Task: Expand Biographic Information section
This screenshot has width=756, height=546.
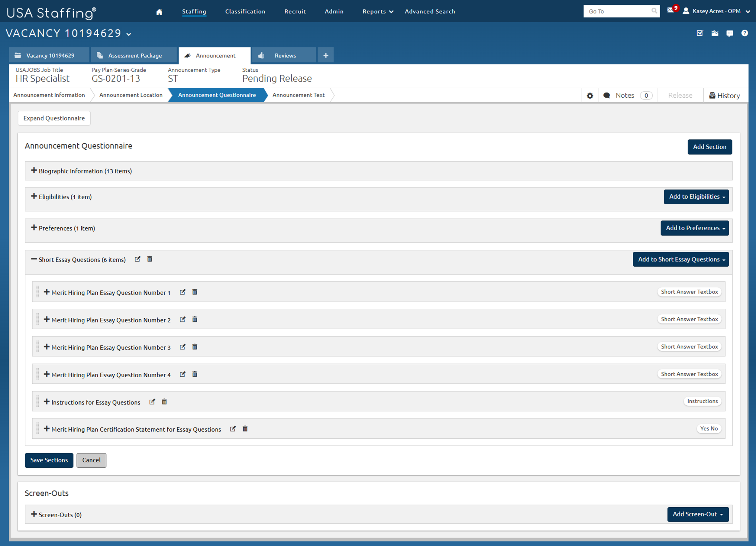Action: point(34,171)
